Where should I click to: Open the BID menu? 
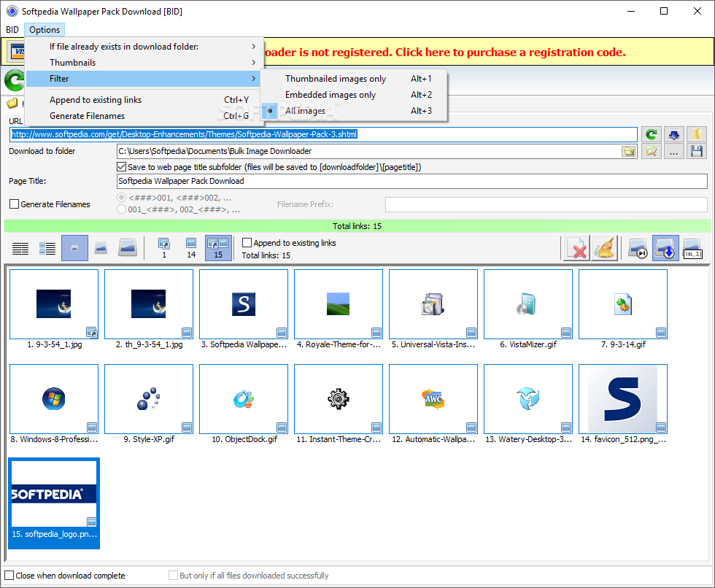(12, 30)
